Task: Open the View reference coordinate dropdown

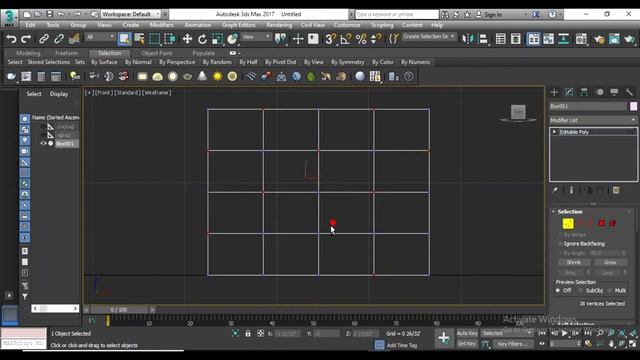Action: 256,37
